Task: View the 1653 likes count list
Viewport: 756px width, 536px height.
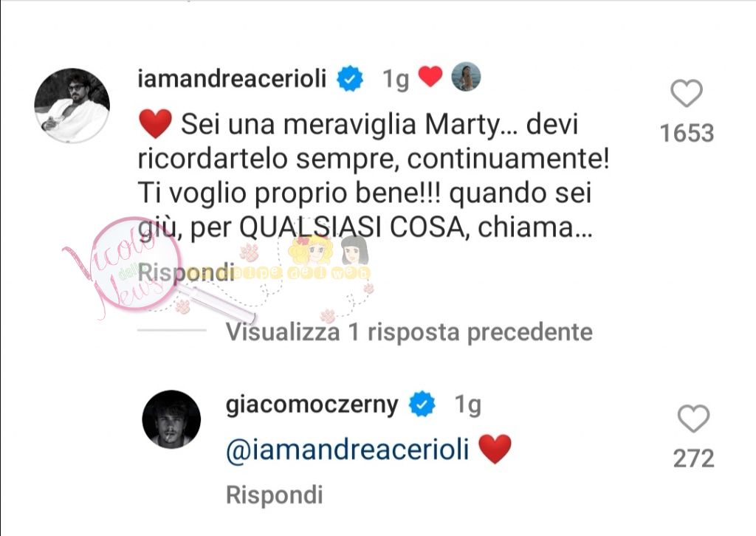Action: coord(687,134)
